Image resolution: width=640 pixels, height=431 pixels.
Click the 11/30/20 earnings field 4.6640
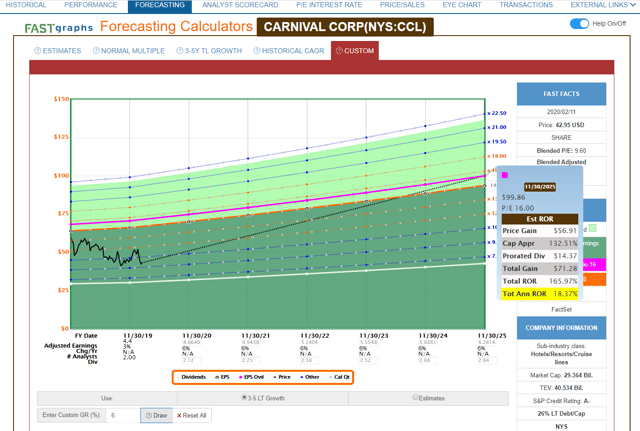192,342
